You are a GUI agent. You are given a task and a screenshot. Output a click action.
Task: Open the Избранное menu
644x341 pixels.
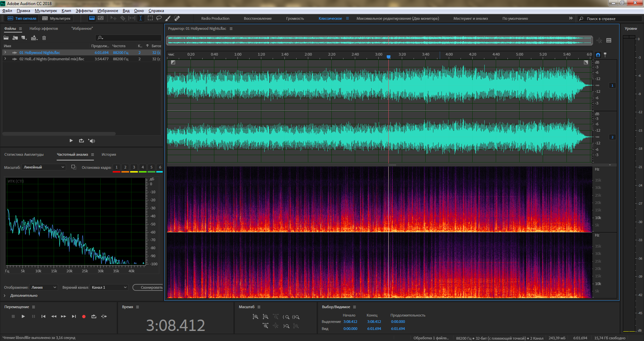point(108,11)
